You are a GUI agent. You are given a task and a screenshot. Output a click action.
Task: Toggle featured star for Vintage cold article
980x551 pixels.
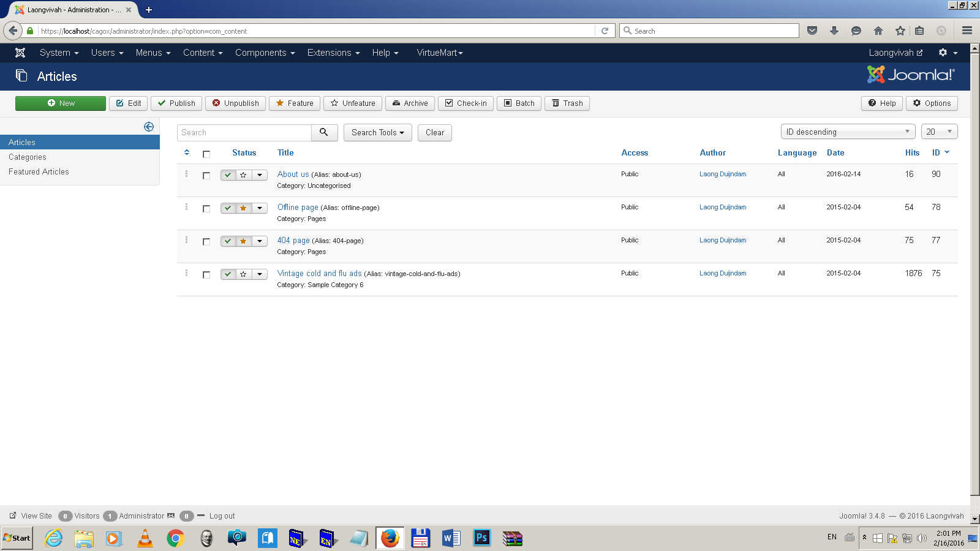point(243,274)
